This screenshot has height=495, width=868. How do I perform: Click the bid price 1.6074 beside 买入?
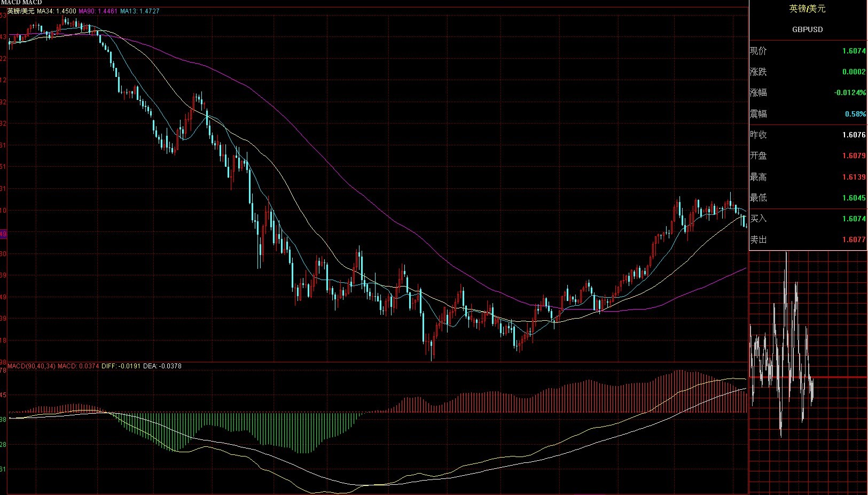tap(854, 219)
